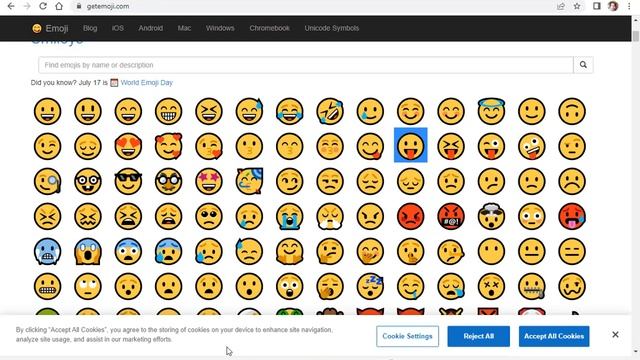Pick the loudly crying face emoji
The width and height of the screenshot is (640, 360).
290,216
